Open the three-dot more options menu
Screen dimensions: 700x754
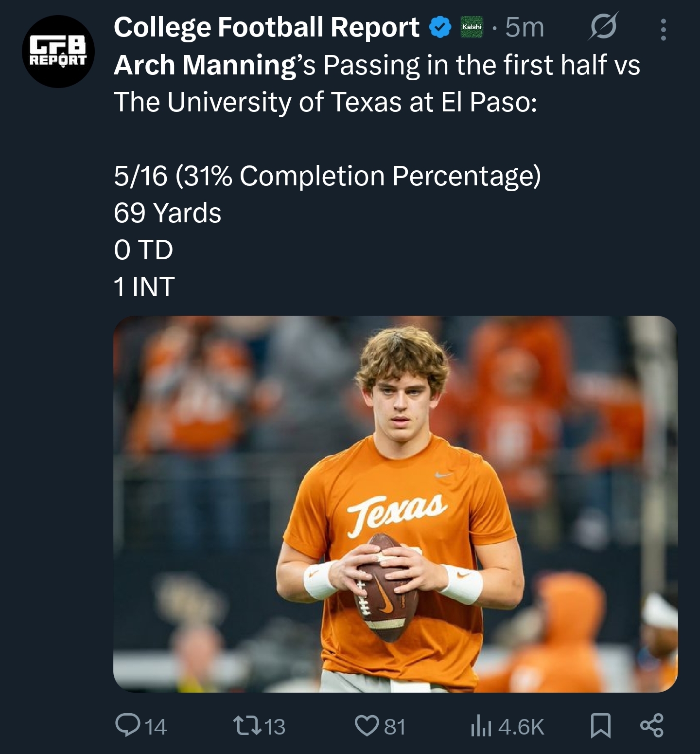(663, 30)
